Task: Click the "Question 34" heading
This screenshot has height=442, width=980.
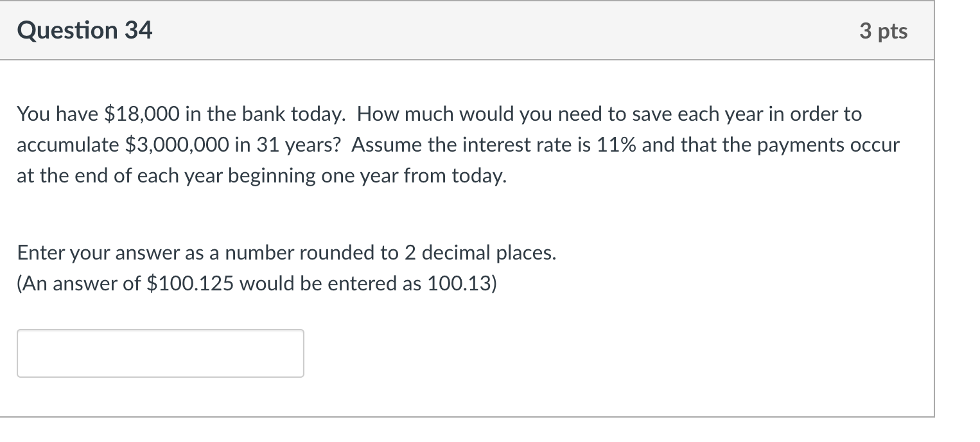Action: (x=85, y=31)
